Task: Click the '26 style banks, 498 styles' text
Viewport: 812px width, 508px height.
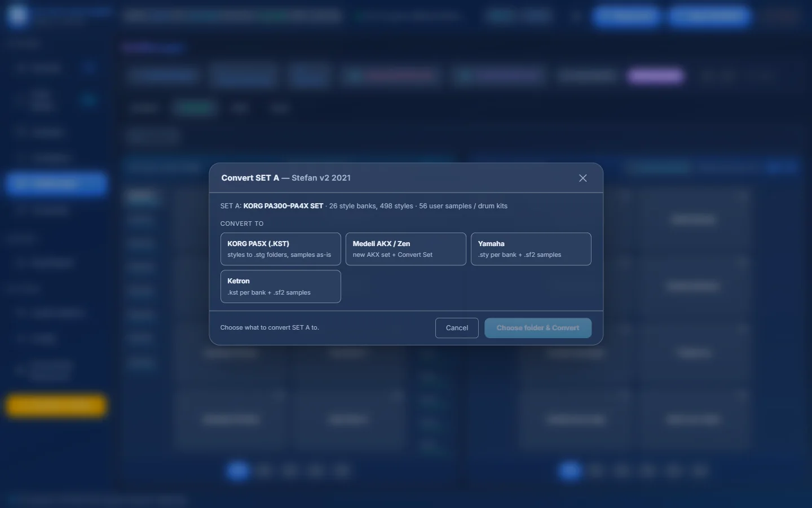Action: 371,206
